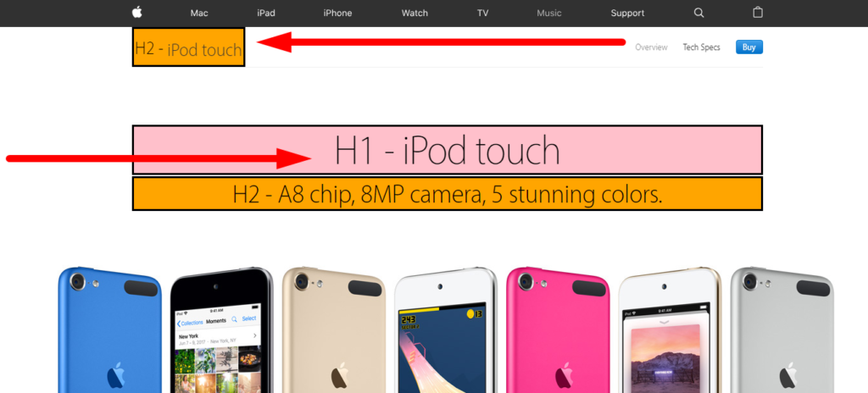
Task: Go to the Mac menu item
Action: click(199, 14)
